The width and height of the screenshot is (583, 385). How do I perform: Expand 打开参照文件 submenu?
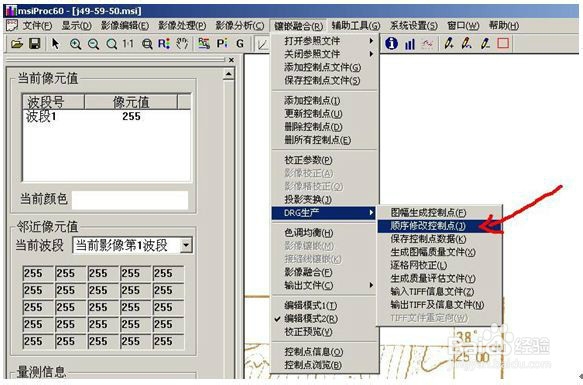click(325, 41)
